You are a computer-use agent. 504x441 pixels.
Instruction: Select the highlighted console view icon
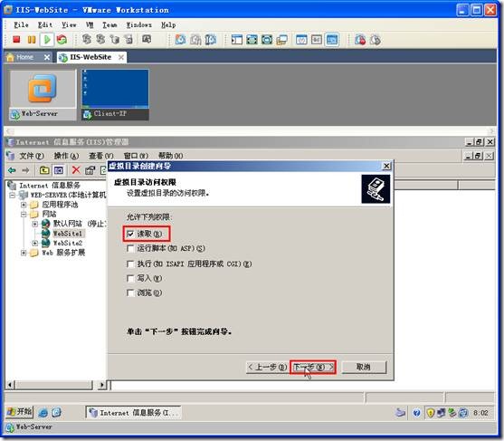pyautogui.click(x=332, y=40)
